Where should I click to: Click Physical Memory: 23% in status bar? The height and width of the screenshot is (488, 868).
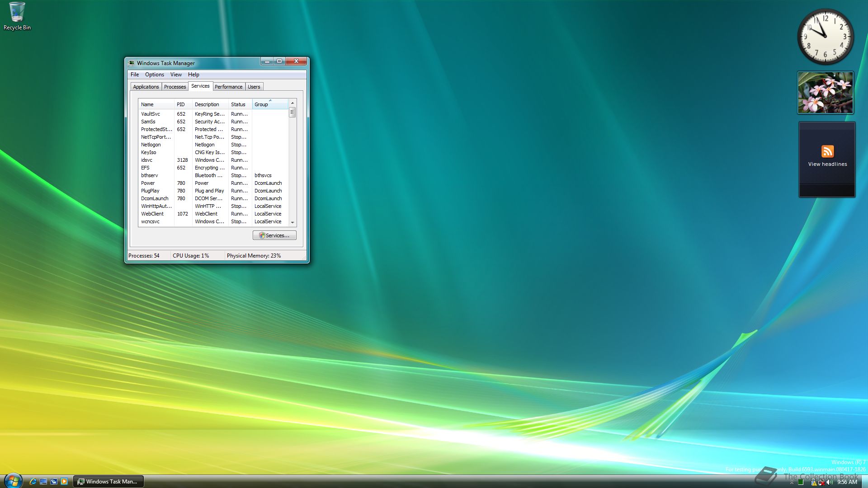(254, 256)
